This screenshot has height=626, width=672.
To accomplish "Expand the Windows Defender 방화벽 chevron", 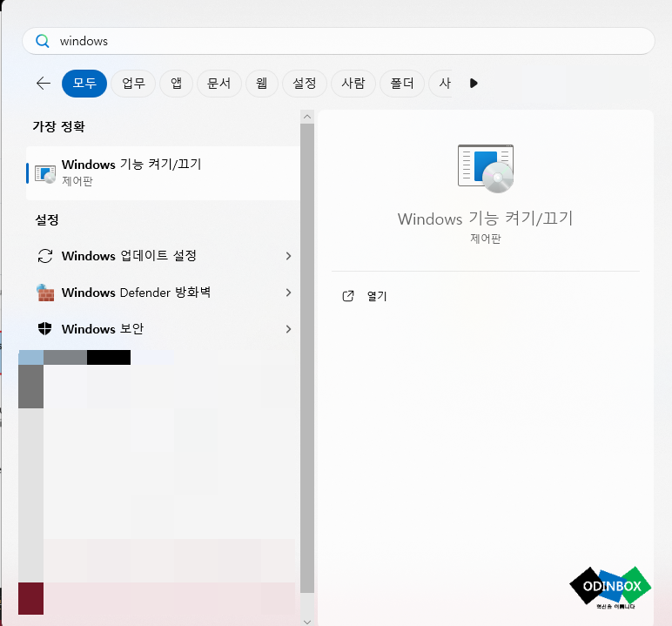I will click(x=288, y=293).
